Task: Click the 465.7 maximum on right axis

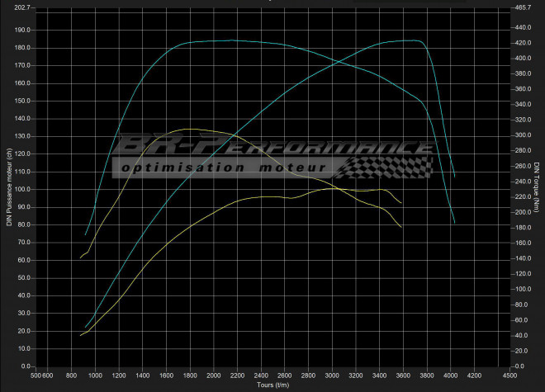Action: click(522, 8)
